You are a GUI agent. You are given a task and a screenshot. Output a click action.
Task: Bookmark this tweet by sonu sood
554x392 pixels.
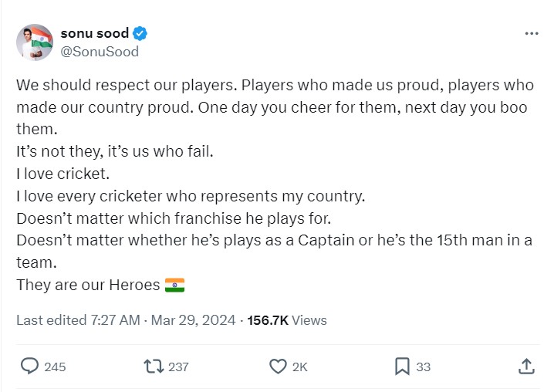(x=401, y=367)
